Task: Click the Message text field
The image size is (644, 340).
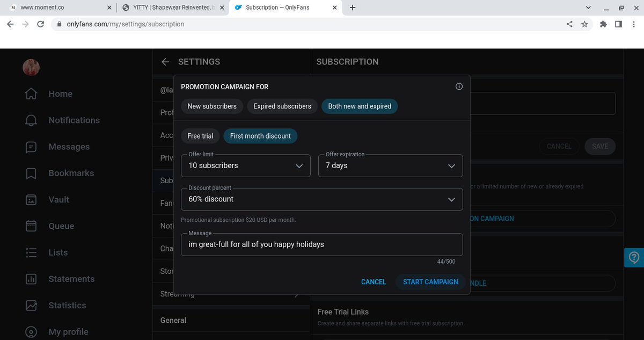Action: point(322,244)
